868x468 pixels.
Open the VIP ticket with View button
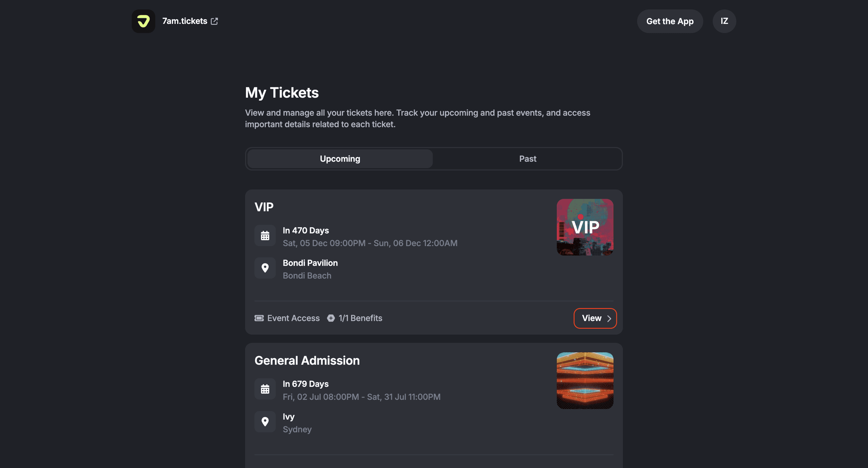click(x=592, y=318)
